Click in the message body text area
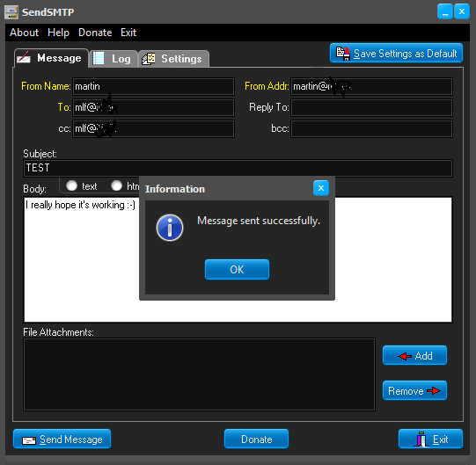The height and width of the screenshot is (465, 476). click(x=238, y=259)
